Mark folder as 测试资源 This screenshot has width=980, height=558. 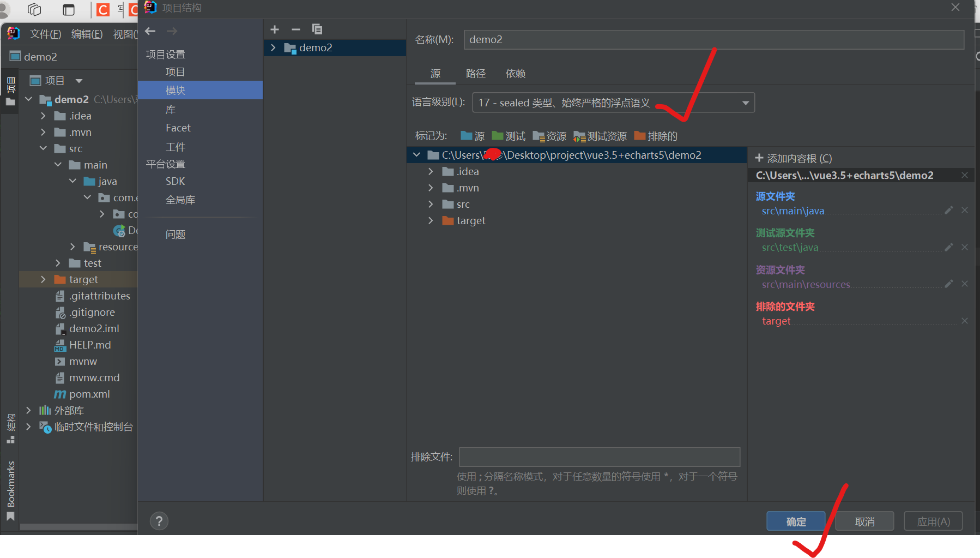coord(600,136)
